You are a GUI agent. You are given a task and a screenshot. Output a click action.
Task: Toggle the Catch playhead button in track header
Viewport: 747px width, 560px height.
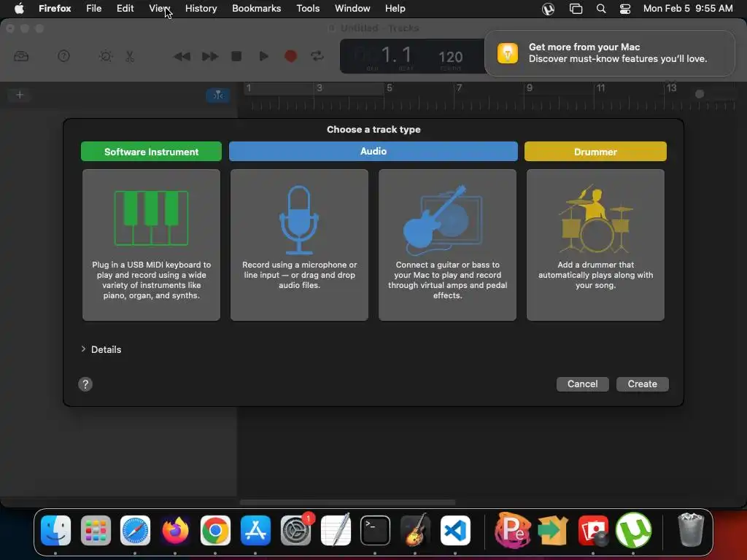217,96
